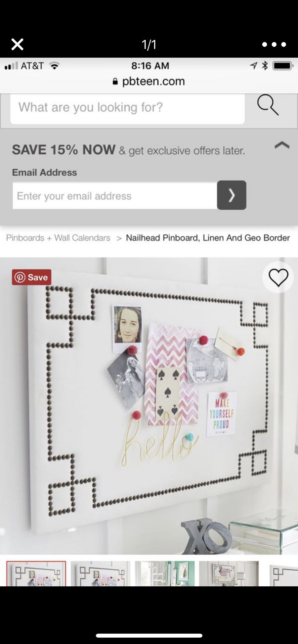Tap the lock icon beside pbteen.com
The image size is (298, 644).
115,81
